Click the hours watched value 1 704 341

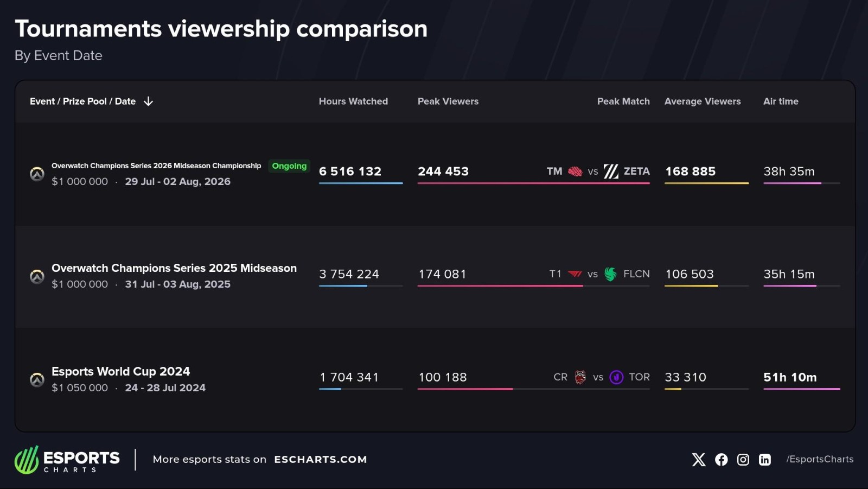[x=349, y=377]
